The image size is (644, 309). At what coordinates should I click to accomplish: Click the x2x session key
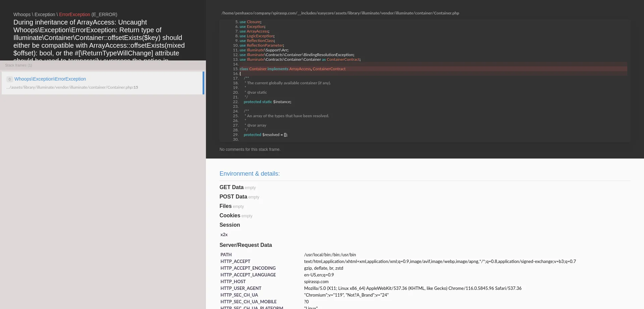(x=224, y=235)
